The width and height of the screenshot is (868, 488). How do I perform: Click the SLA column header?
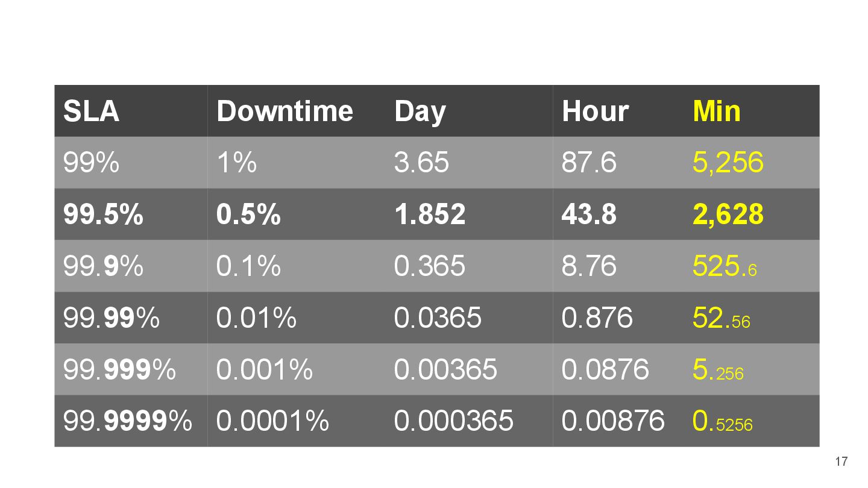(91, 111)
